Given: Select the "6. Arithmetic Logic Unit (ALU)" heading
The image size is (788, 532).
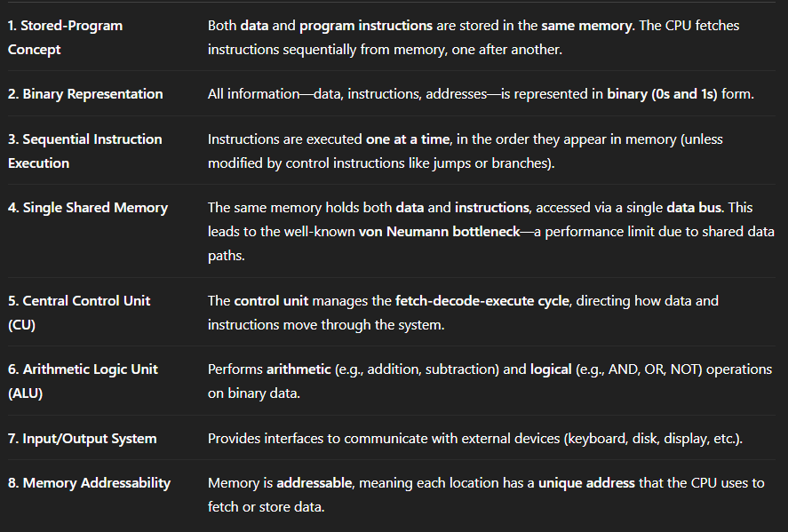Looking at the screenshot, I should tap(83, 381).
